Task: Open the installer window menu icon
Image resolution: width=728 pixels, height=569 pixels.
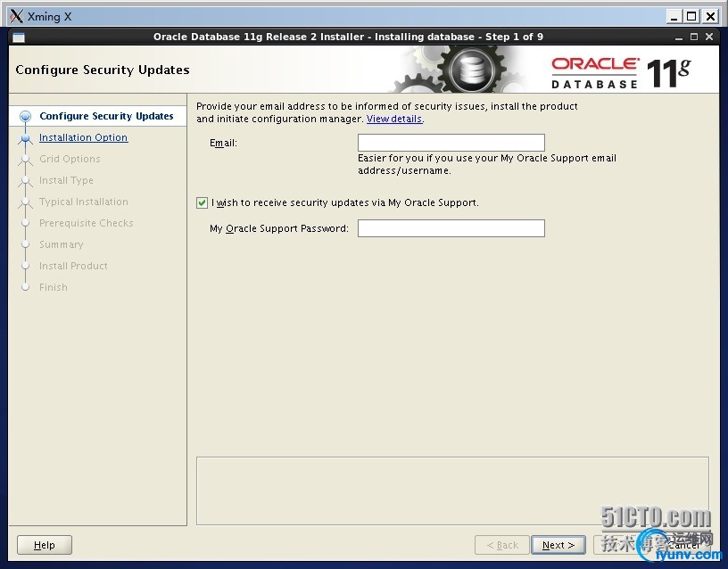Action: coord(19,37)
